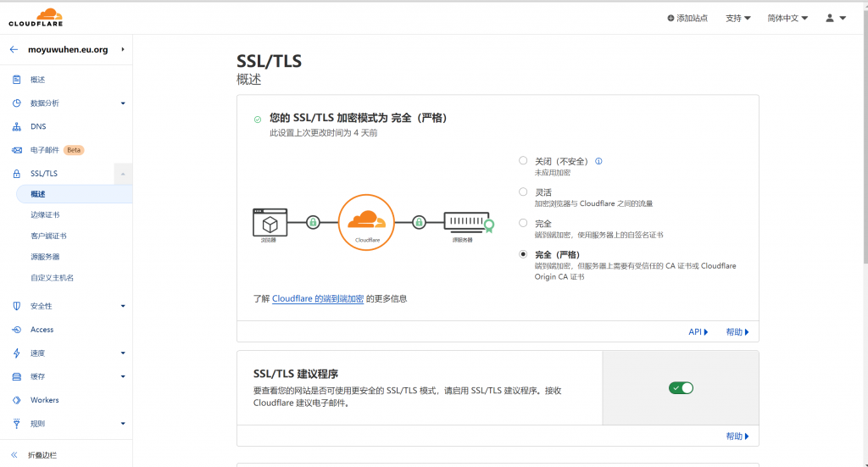The width and height of the screenshot is (868, 467).
Task: Click 帮助 link in the 建议程序 card
Action: tap(737, 436)
